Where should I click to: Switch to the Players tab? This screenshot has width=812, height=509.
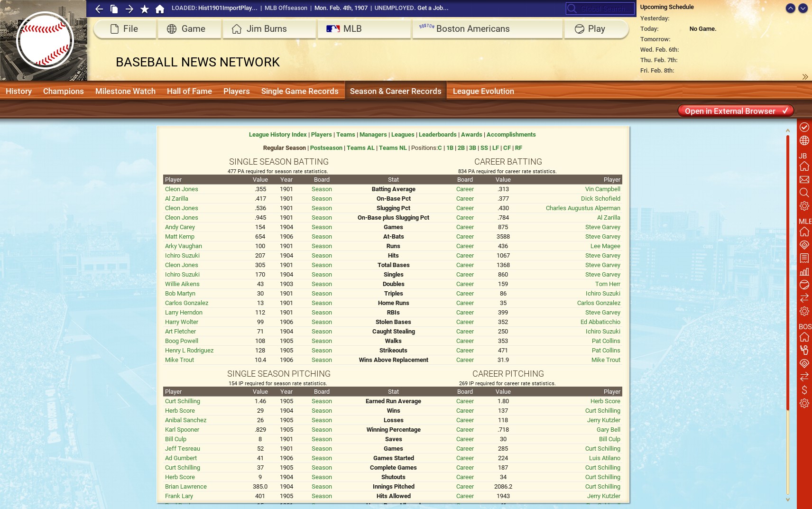237,91
